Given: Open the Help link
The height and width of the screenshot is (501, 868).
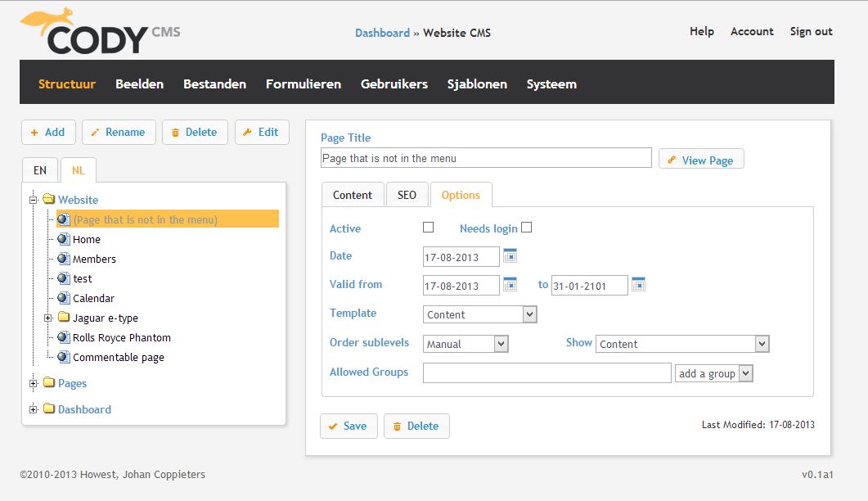Looking at the screenshot, I should point(701,31).
